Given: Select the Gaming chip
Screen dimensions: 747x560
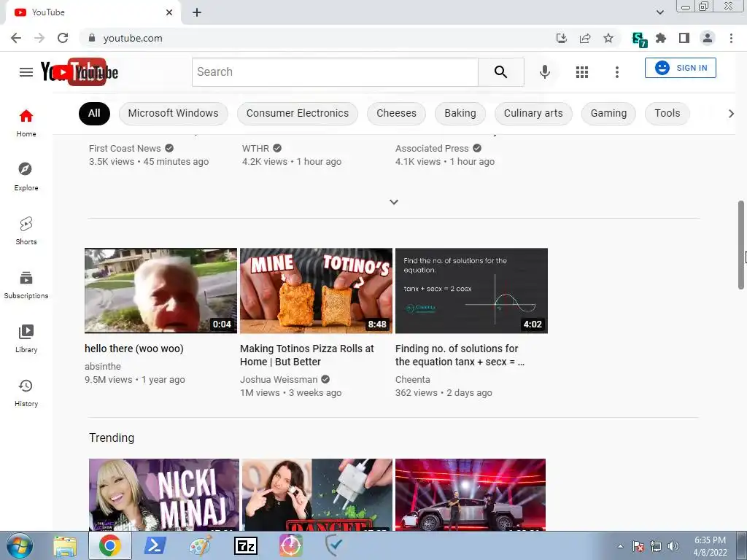Looking at the screenshot, I should [x=609, y=113].
